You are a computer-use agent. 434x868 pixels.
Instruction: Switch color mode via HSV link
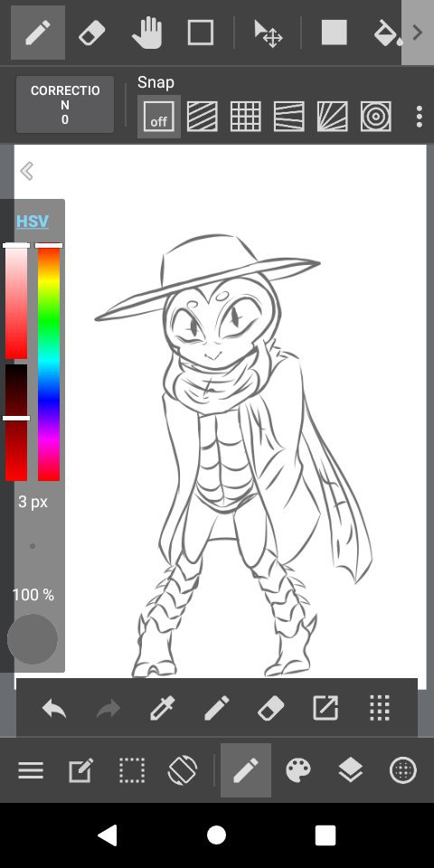33,222
